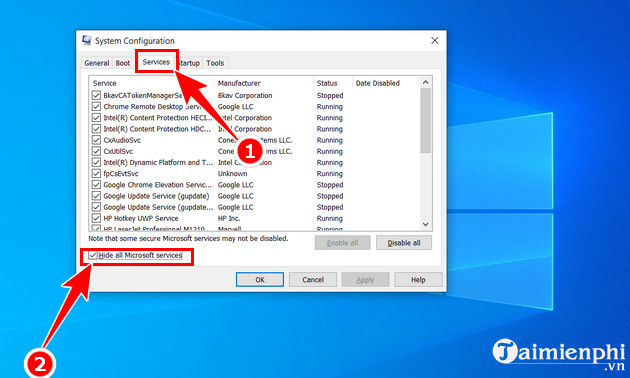Toggle Google Update Service (gupdate) checkbox
Image resolution: width=630 pixels, height=378 pixels.
[96, 196]
